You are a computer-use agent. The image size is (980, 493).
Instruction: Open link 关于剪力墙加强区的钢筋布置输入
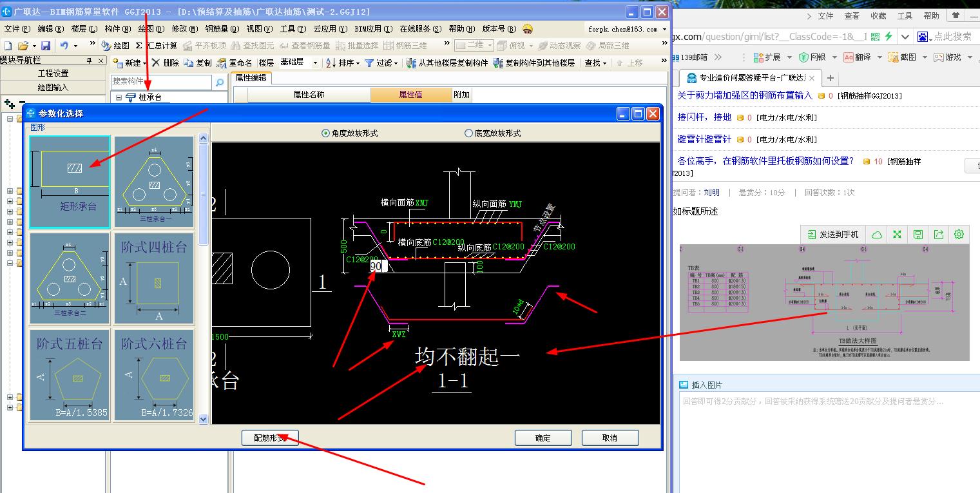[745, 95]
